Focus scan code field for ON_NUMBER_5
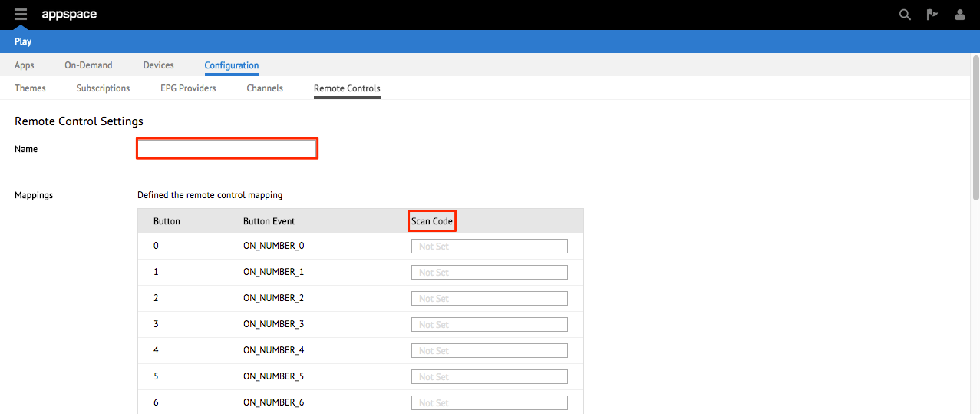This screenshot has width=980, height=414. tap(490, 376)
